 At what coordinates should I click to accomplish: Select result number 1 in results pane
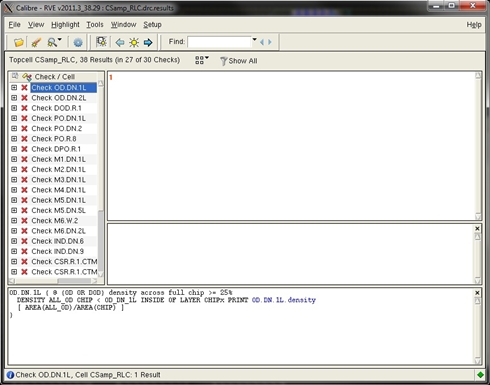111,77
